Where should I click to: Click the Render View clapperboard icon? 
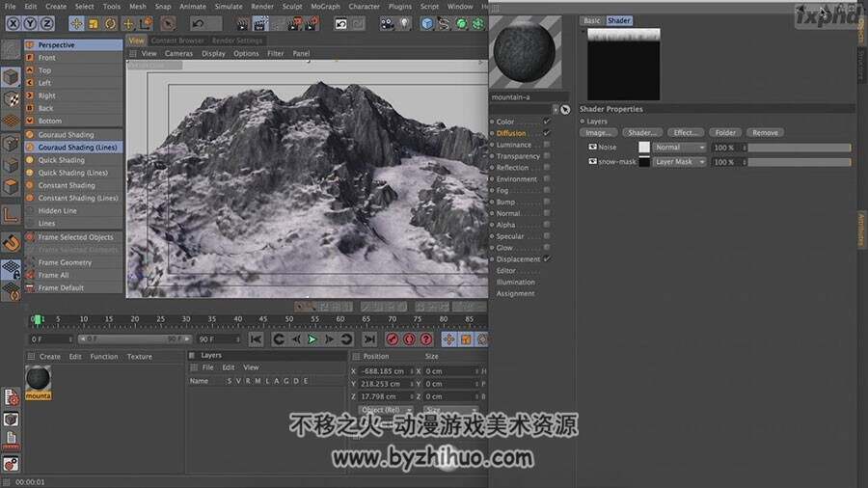point(242,23)
